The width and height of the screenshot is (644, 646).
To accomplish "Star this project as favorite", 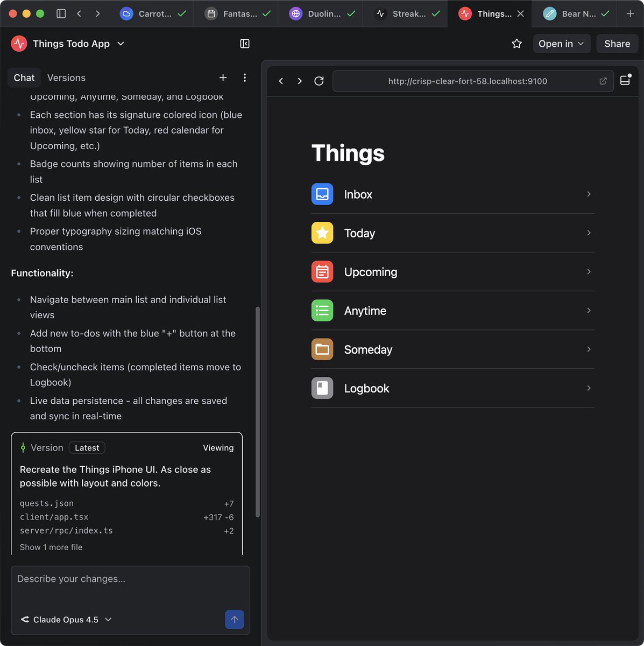I will 516,44.
